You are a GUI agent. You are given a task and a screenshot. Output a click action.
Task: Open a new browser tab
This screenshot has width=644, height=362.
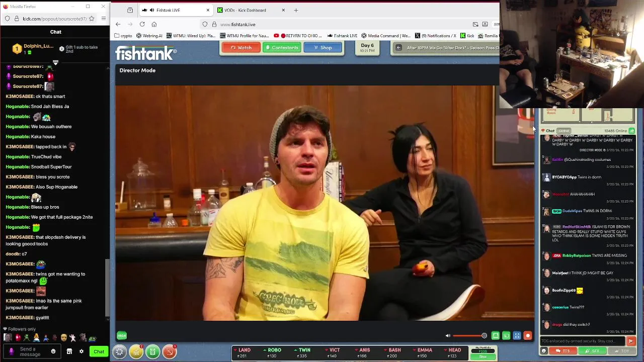(296, 10)
